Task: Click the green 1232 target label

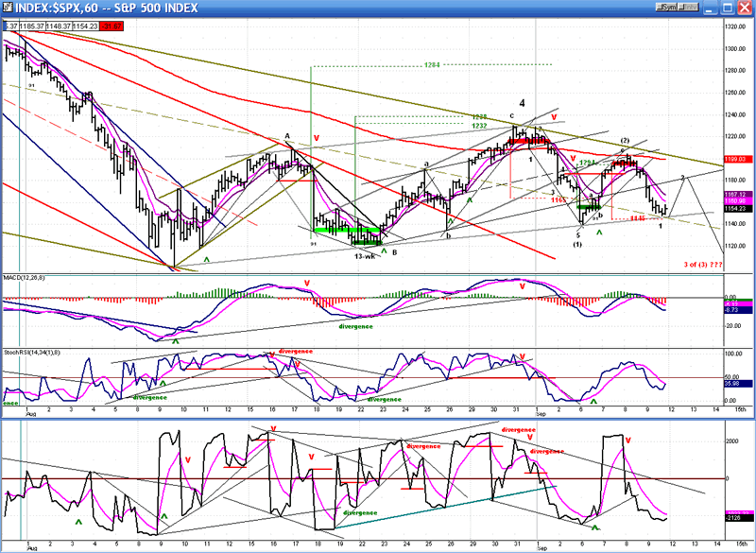Action: click(479, 126)
